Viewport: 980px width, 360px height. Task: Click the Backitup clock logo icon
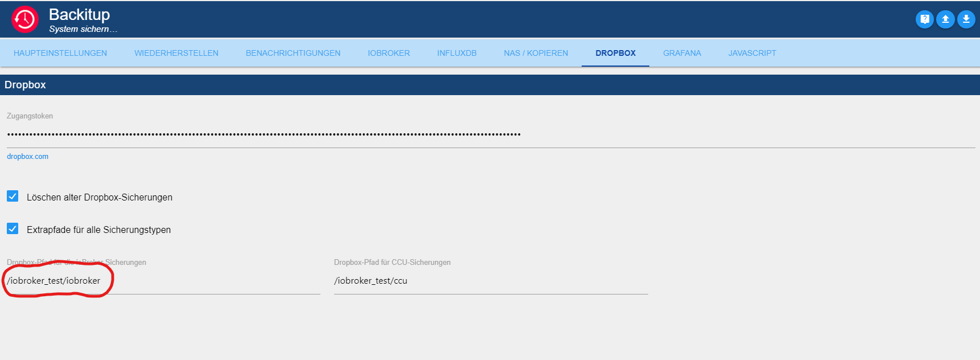(25, 19)
